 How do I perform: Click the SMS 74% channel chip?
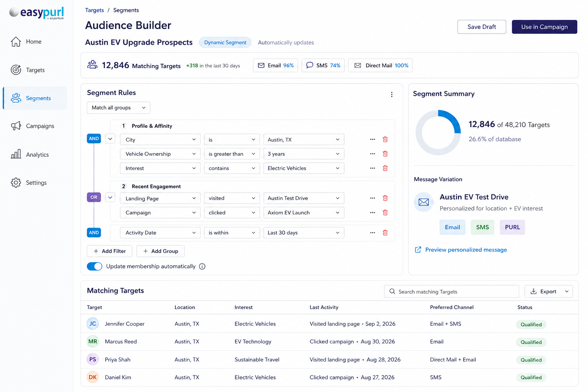click(323, 65)
